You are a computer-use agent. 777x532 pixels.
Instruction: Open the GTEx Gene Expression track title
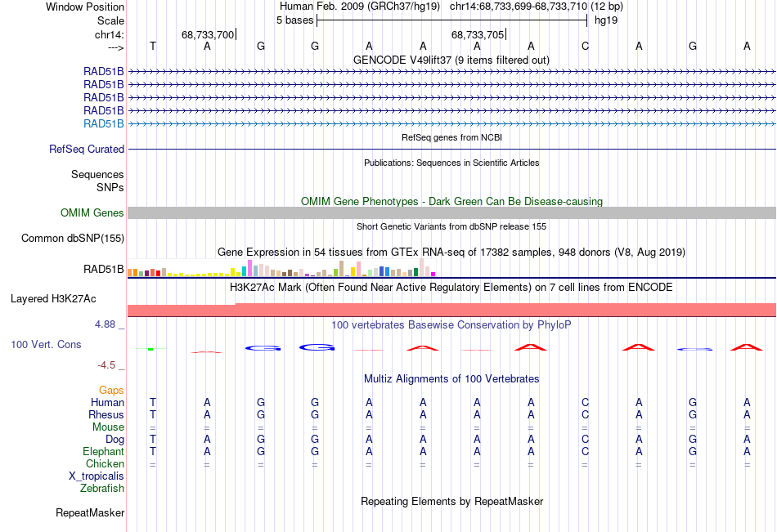pyautogui.click(x=451, y=253)
